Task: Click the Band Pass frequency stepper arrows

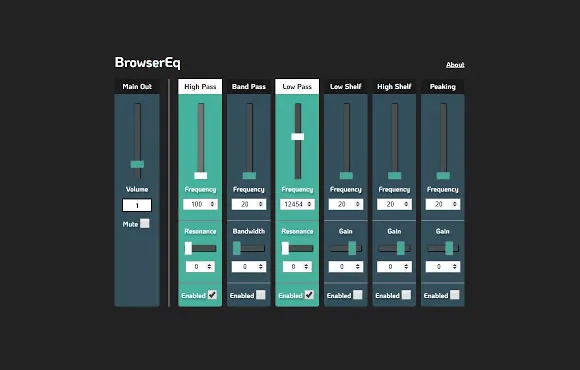Action: click(261, 204)
